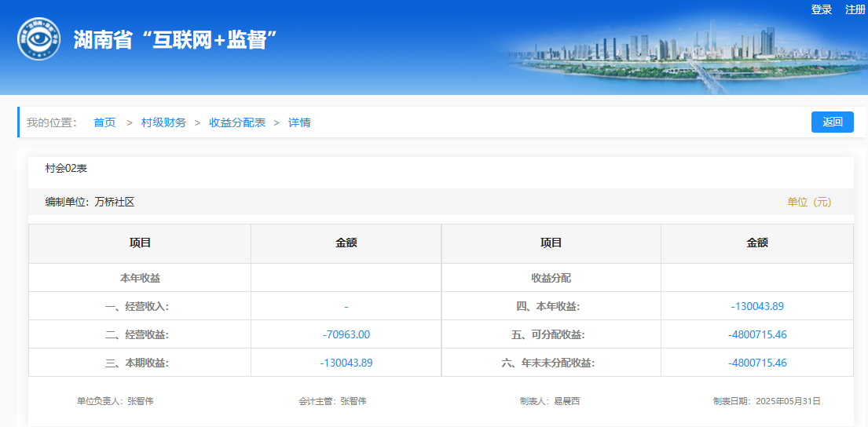
Task: Click 单位负责人：张智伟 text
Action: (x=115, y=401)
